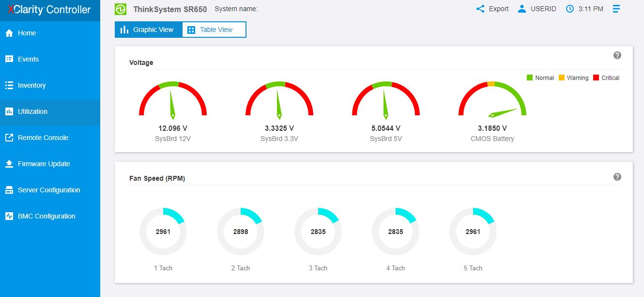Click the Export link text
The image size is (644, 297).
499,9
